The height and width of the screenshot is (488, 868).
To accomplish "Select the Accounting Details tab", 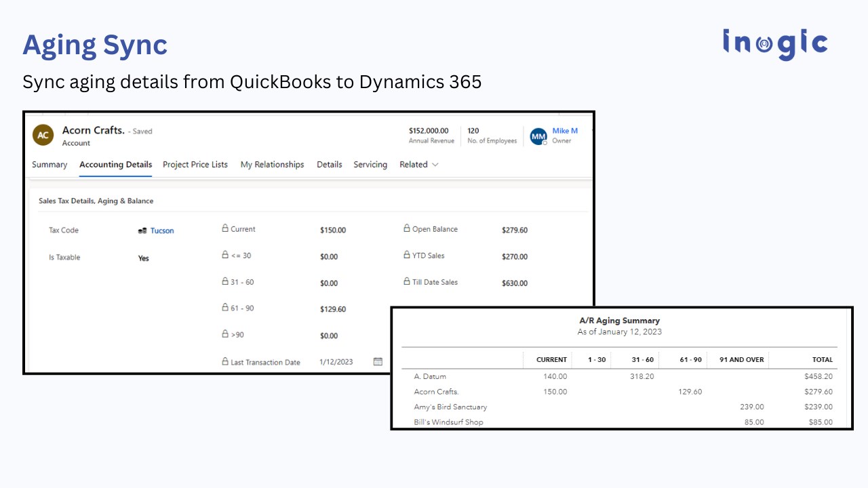I will pos(115,165).
